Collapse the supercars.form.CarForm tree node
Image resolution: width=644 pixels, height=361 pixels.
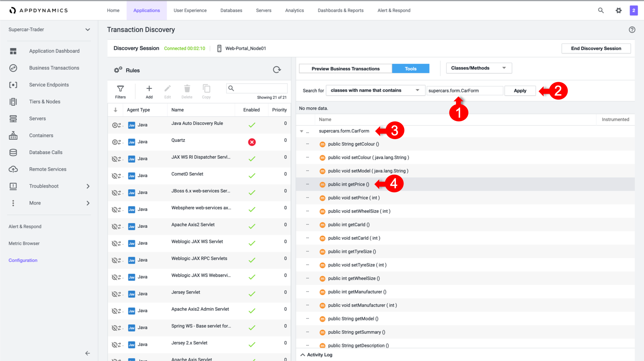tap(302, 131)
